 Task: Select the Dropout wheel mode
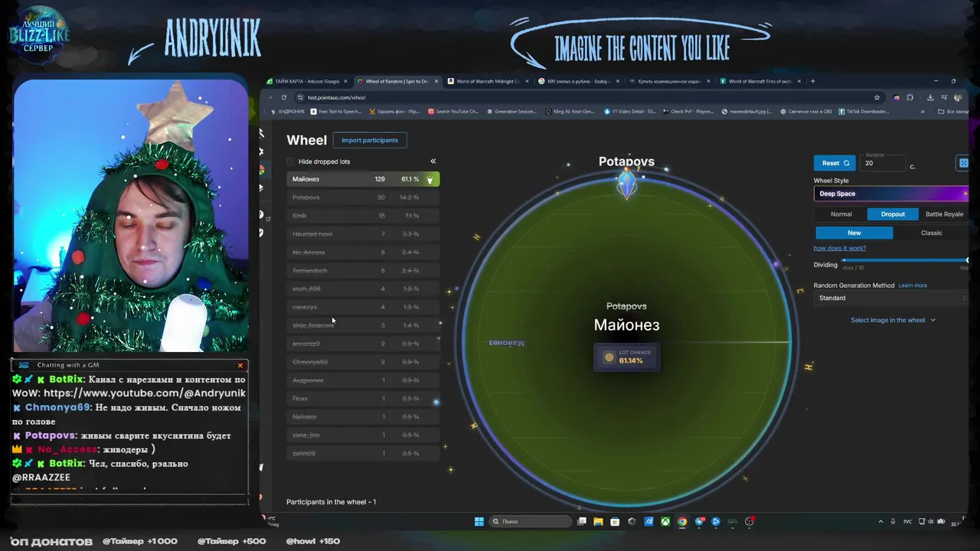[893, 214]
